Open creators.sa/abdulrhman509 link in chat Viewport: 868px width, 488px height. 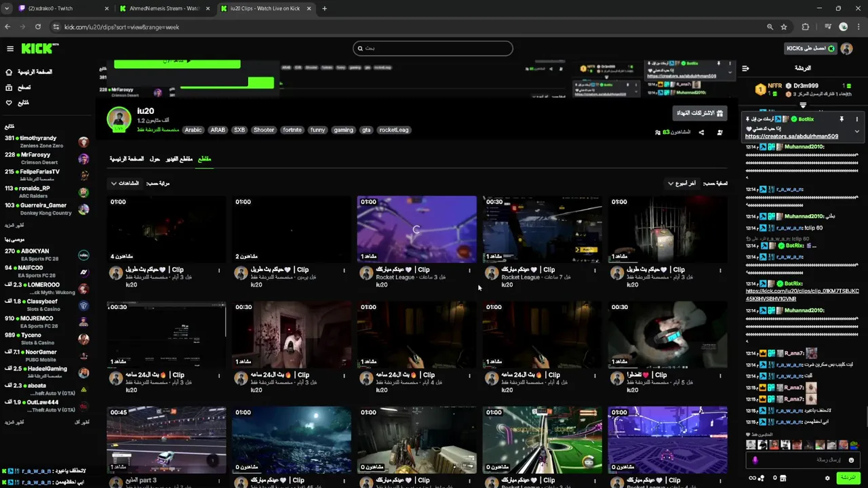point(791,136)
